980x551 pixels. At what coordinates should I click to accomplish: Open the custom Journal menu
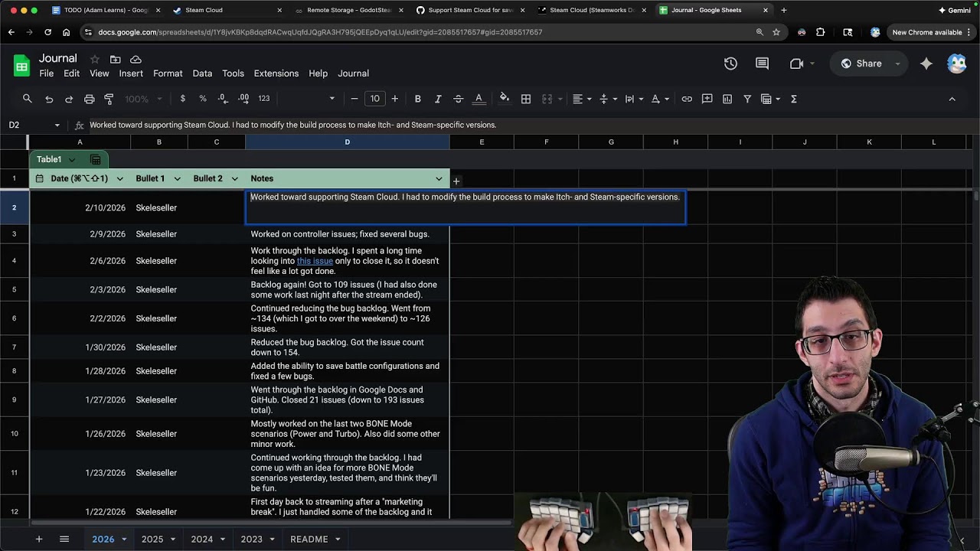354,73
